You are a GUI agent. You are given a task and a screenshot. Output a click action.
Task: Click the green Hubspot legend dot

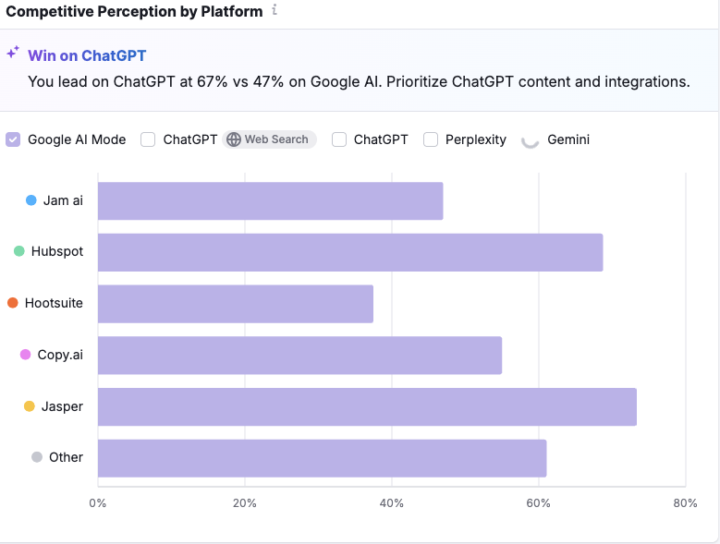[x=19, y=251]
